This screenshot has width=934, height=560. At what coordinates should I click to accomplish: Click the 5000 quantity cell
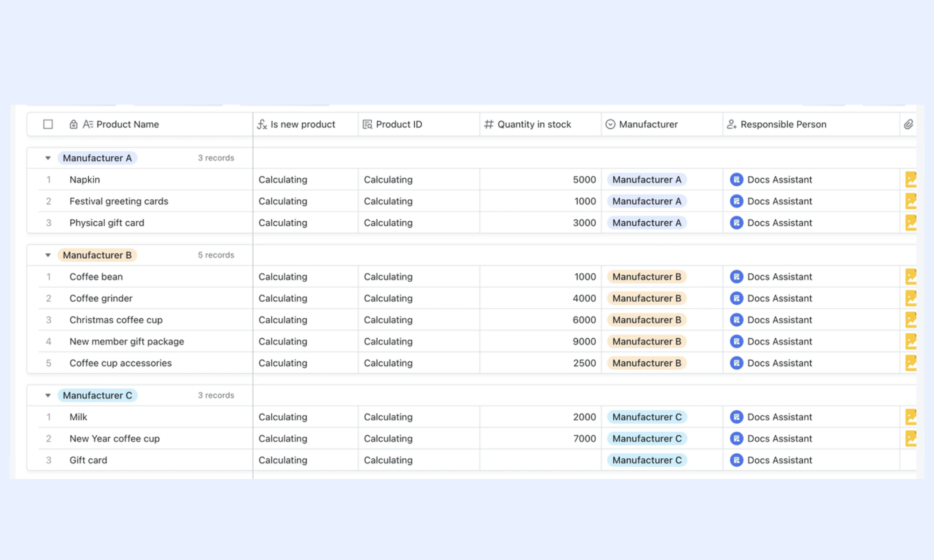[540, 180]
